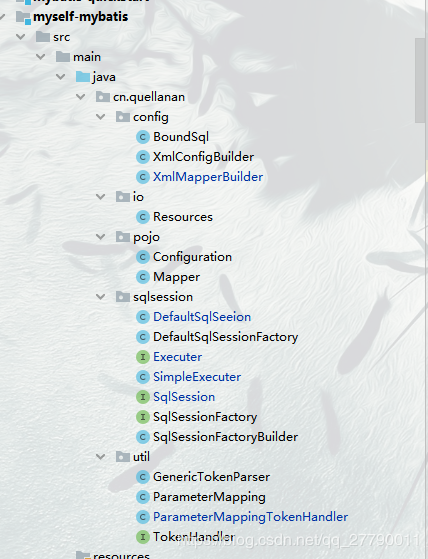Click the class icon next to BoundSql

pyautogui.click(x=143, y=137)
